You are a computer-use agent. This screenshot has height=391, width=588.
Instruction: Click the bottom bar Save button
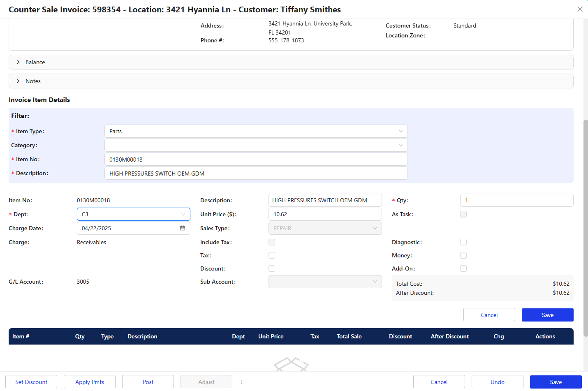pyautogui.click(x=556, y=382)
